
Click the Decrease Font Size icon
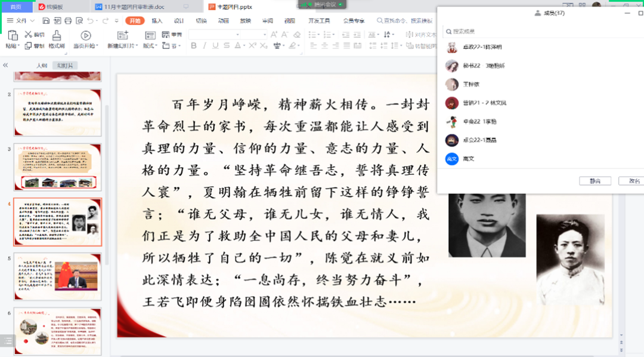[284, 35]
